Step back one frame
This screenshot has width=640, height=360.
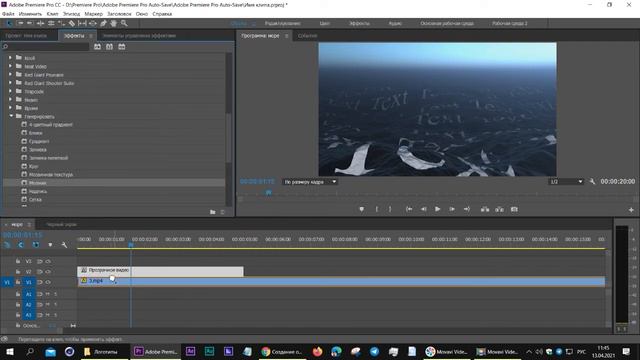pyautogui.click(x=423, y=209)
